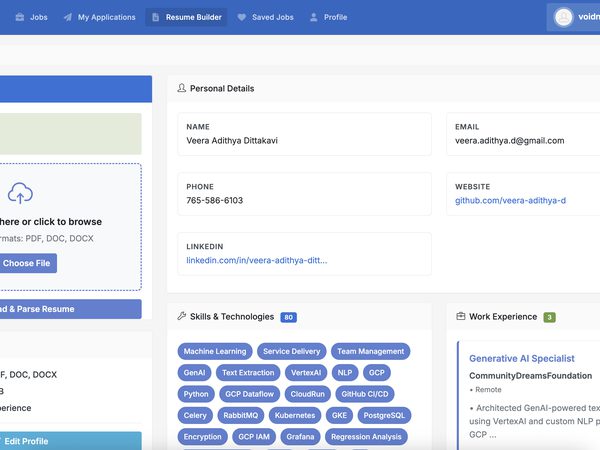Click the email veera.adithya.d@gmail.com
The width and height of the screenshot is (600, 450).
[x=510, y=141]
